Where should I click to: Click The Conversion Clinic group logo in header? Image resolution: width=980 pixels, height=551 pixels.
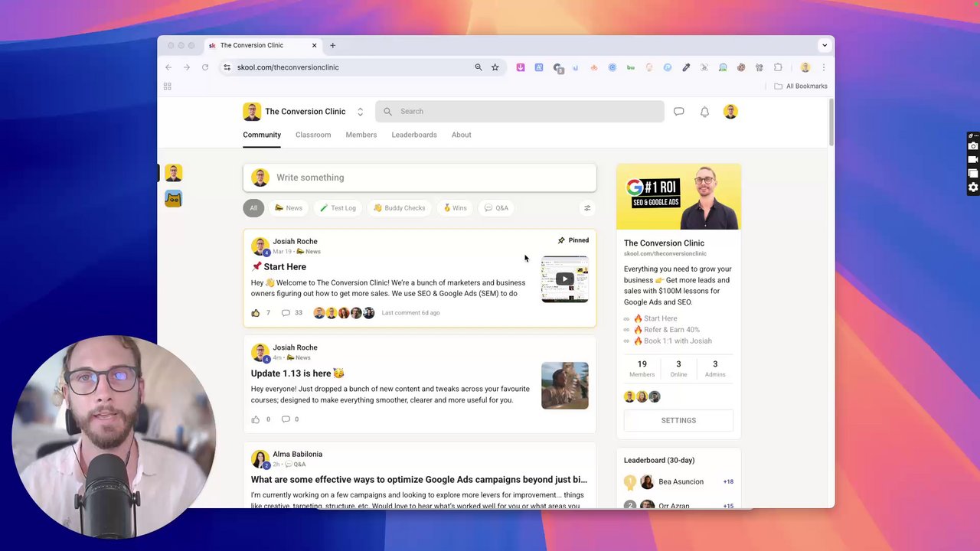click(252, 112)
